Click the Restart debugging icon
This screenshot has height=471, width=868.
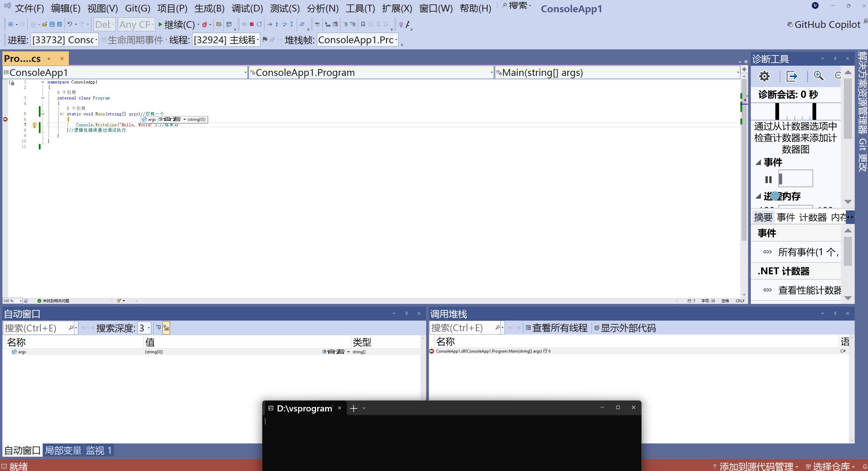(x=259, y=24)
